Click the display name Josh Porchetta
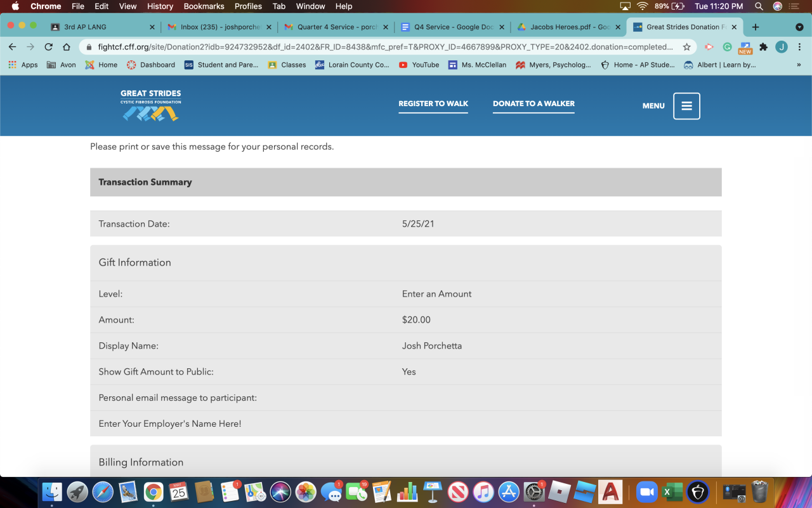The image size is (812, 508). pos(432,346)
